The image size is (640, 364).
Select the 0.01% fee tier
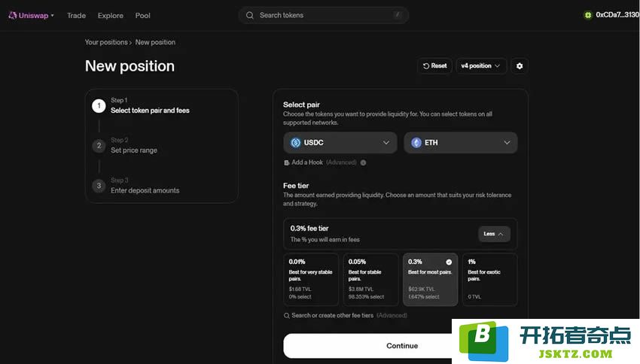(311, 280)
